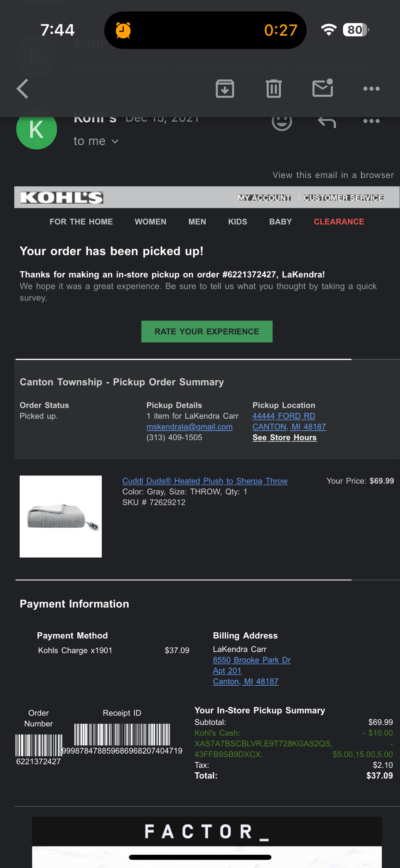The height and width of the screenshot is (868, 400).
Task: Mark email as unread envelope icon
Action: pyautogui.click(x=323, y=88)
